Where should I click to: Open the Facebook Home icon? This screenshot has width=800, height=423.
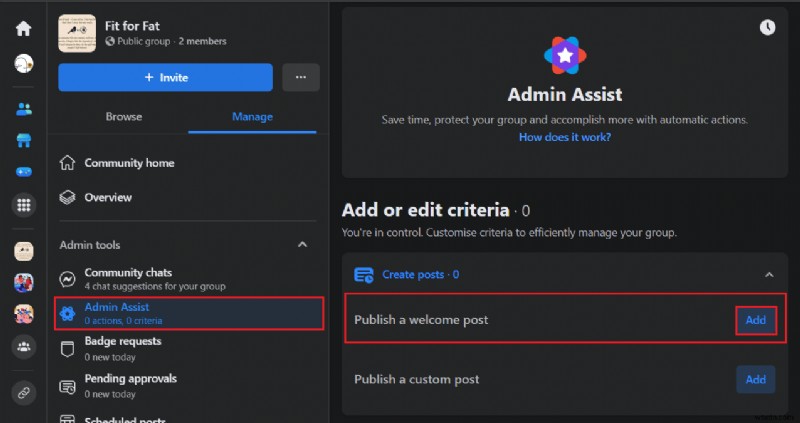click(x=23, y=29)
